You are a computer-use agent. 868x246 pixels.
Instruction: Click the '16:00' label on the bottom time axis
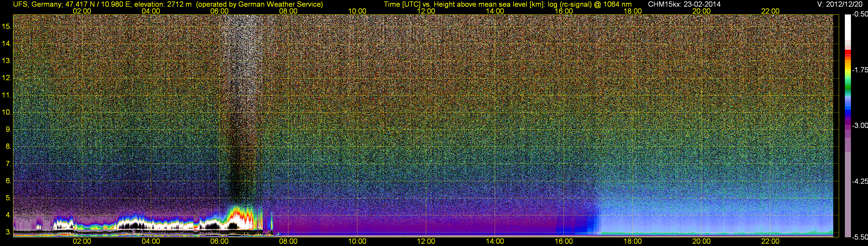[x=564, y=242]
